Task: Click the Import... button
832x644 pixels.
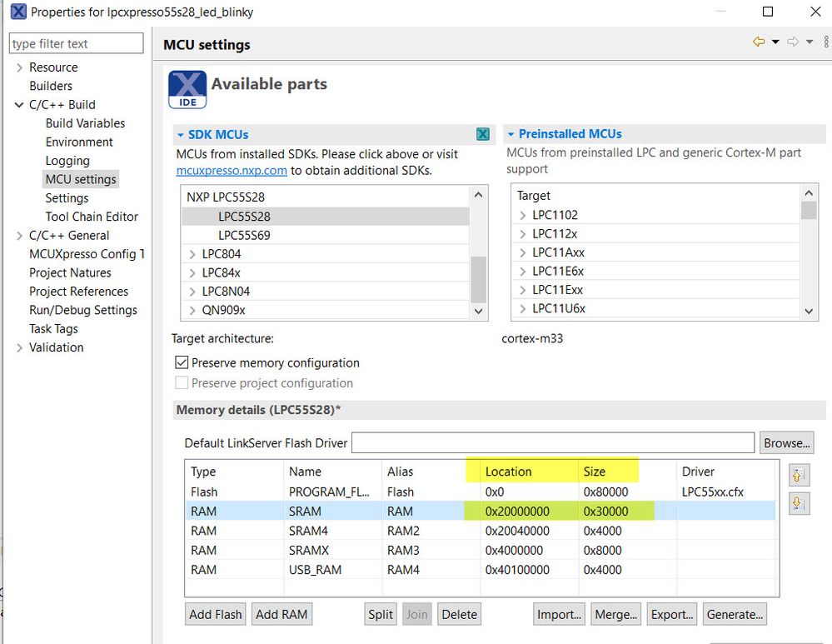Action: [559, 614]
